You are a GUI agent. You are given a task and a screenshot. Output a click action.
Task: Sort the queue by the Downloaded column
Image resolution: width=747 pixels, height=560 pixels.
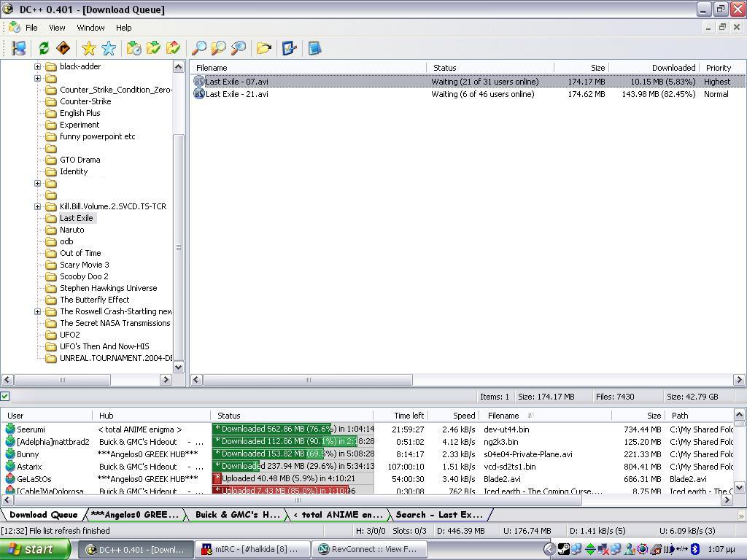click(x=653, y=68)
